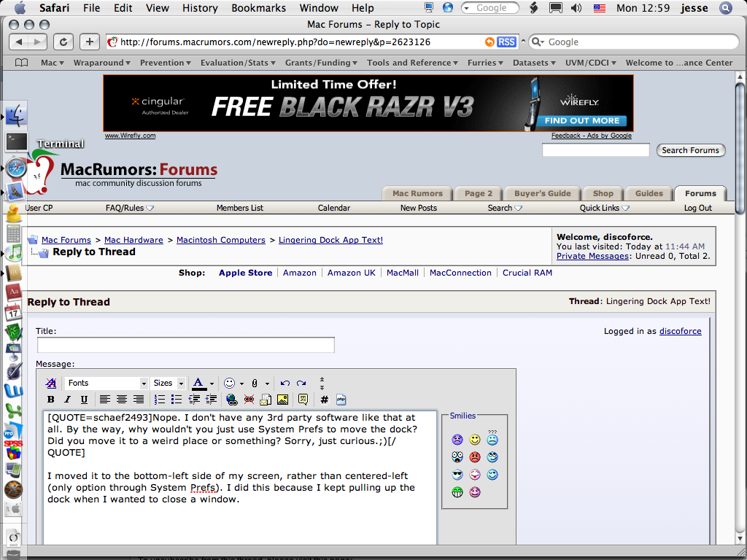
Task: Wrap text in PHP tags icon
Action: (x=341, y=400)
